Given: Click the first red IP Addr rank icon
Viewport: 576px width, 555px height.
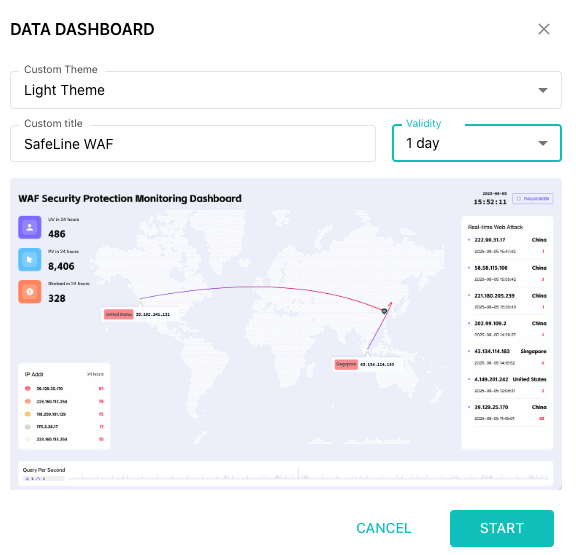Looking at the screenshot, I should point(28,389).
